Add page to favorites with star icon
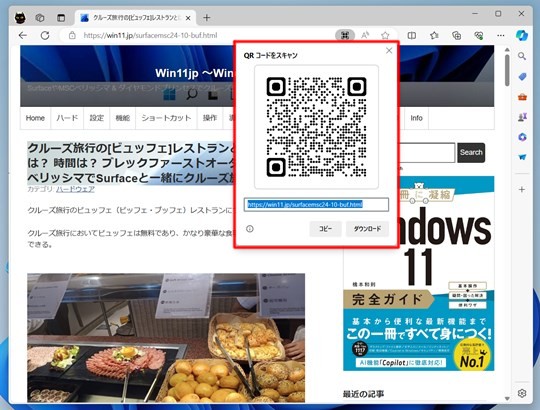 click(385, 35)
